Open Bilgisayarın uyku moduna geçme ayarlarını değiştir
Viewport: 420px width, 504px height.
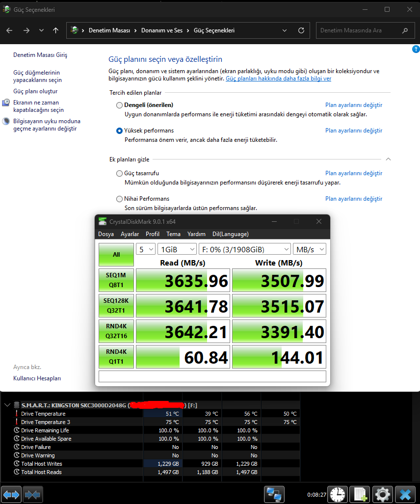(47, 125)
